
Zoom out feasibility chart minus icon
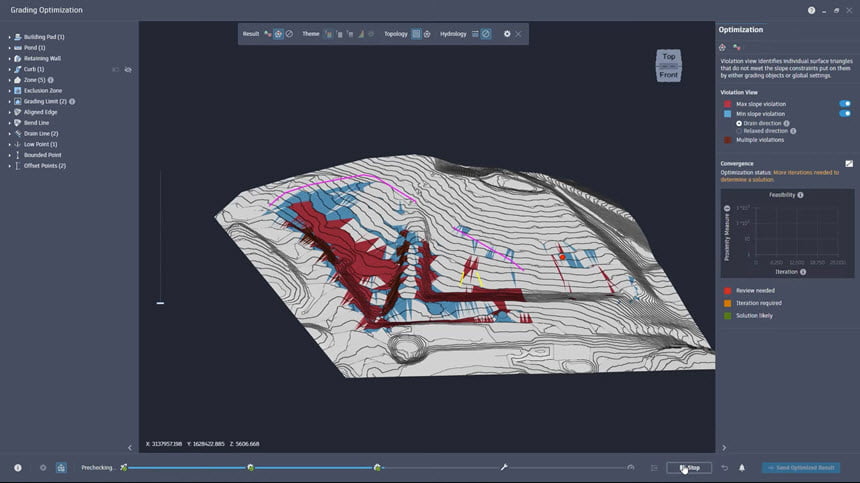coord(727,208)
